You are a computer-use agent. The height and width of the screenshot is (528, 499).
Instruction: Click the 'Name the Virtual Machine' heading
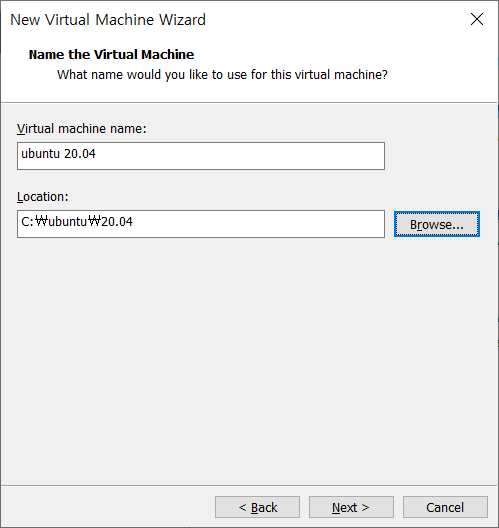[x=111, y=55]
